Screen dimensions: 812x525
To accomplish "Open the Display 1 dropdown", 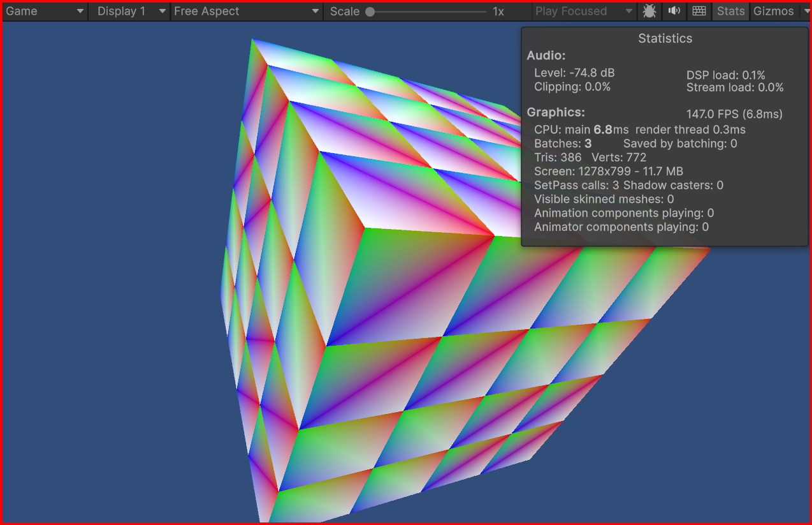I will (129, 11).
